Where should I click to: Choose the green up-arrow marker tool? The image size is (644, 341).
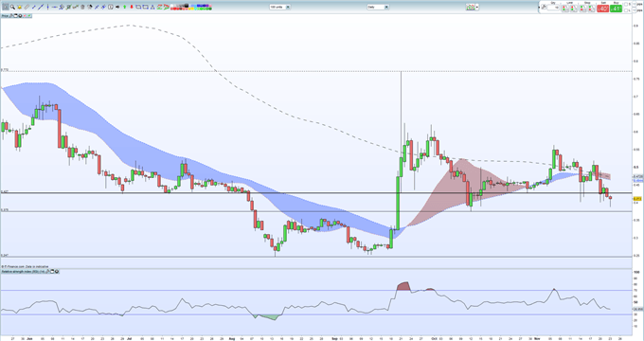pos(124,7)
